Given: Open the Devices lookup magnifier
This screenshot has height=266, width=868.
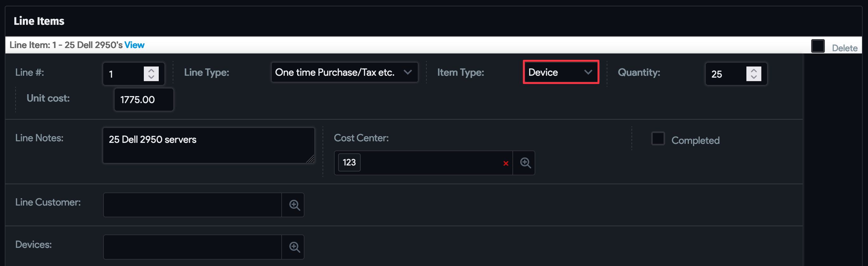Looking at the screenshot, I should (x=293, y=247).
